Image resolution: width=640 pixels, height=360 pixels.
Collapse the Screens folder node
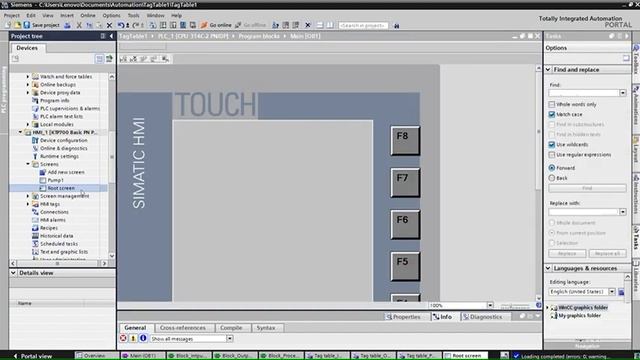(28, 164)
